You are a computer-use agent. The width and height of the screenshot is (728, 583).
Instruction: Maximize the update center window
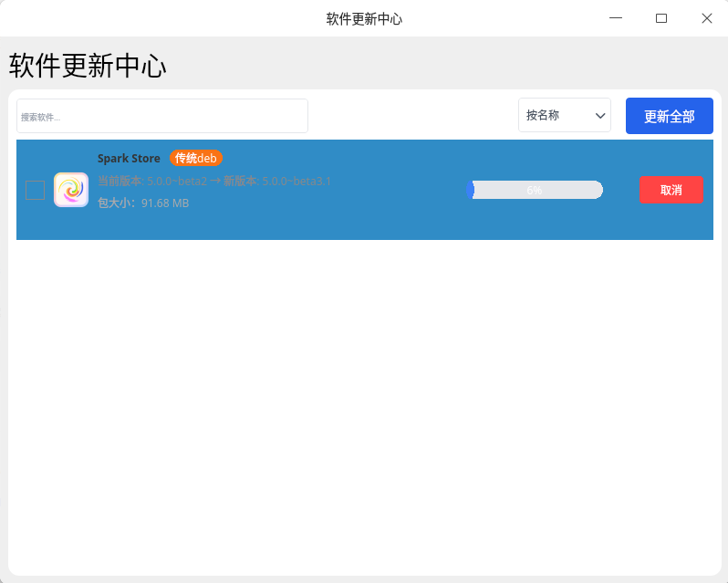[661, 18]
